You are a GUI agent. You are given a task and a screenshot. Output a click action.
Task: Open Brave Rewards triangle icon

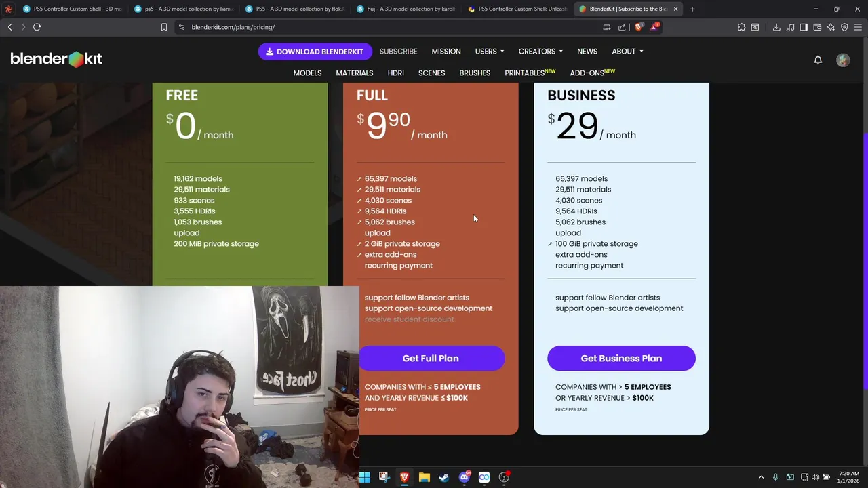click(654, 27)
